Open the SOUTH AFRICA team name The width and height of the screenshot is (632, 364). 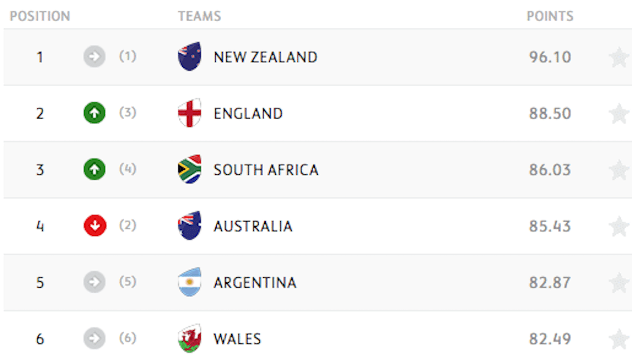266,170
